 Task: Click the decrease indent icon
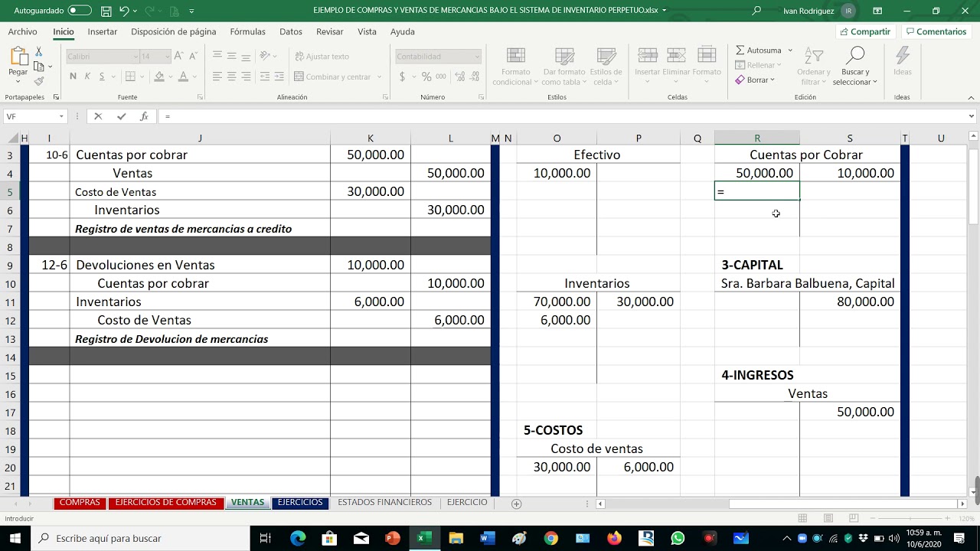[266, 77]
